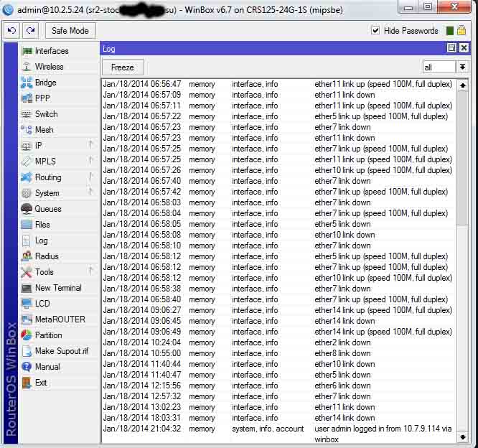Select the 18:03:31 ether14 link down entry
Viewport: 478px width, 448px height.
click(x=278, y=418)
